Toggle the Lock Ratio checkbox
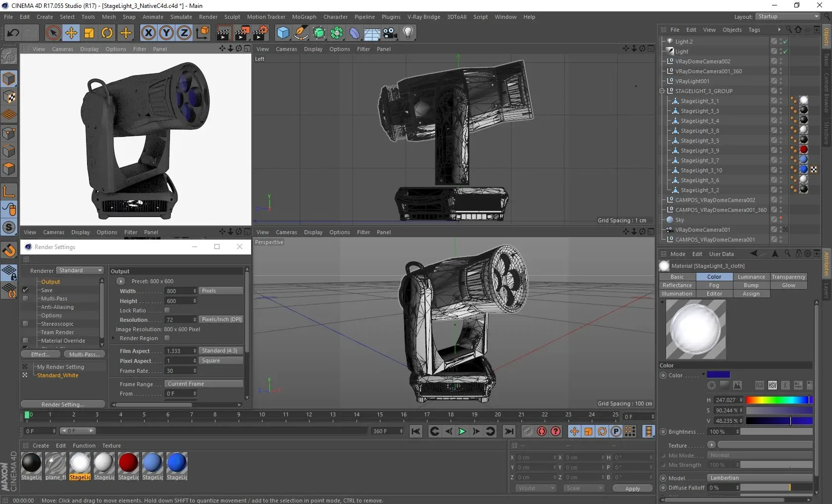Viewport: 832px width, 504px height. click(167, 310)
